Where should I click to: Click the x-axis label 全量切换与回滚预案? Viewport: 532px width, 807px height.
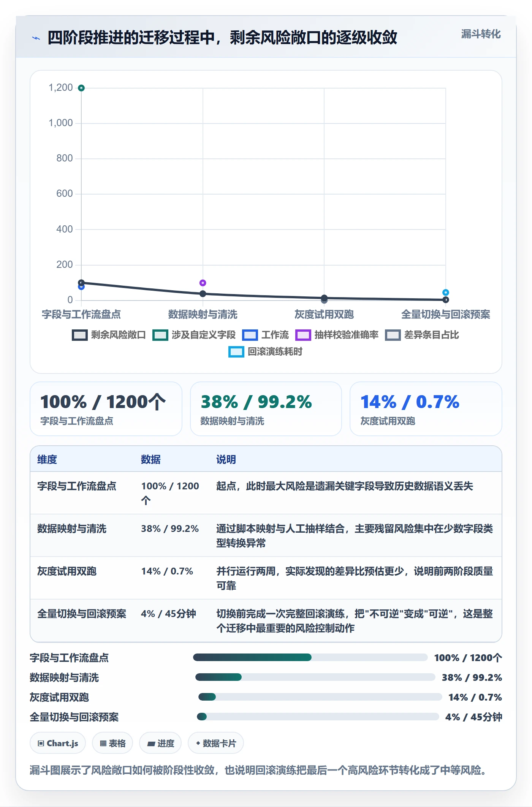(x=446, y=315)
